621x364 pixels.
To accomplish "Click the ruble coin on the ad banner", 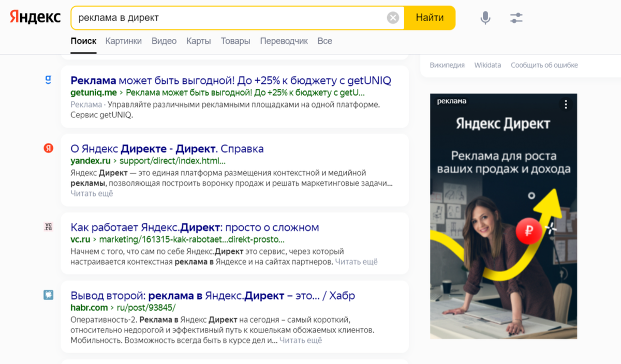I will click(x=528, y=231).
